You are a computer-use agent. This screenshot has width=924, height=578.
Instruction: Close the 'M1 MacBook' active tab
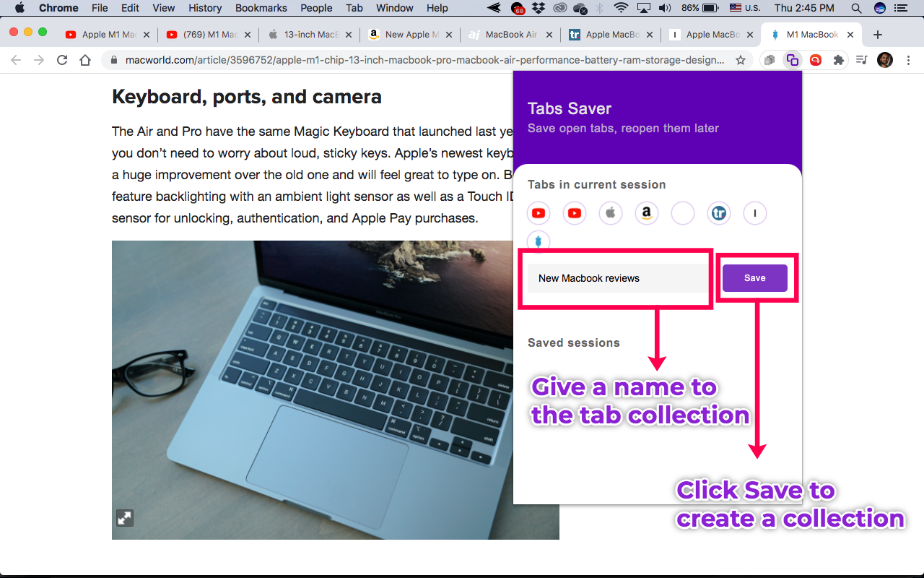(x=850, y=35)
